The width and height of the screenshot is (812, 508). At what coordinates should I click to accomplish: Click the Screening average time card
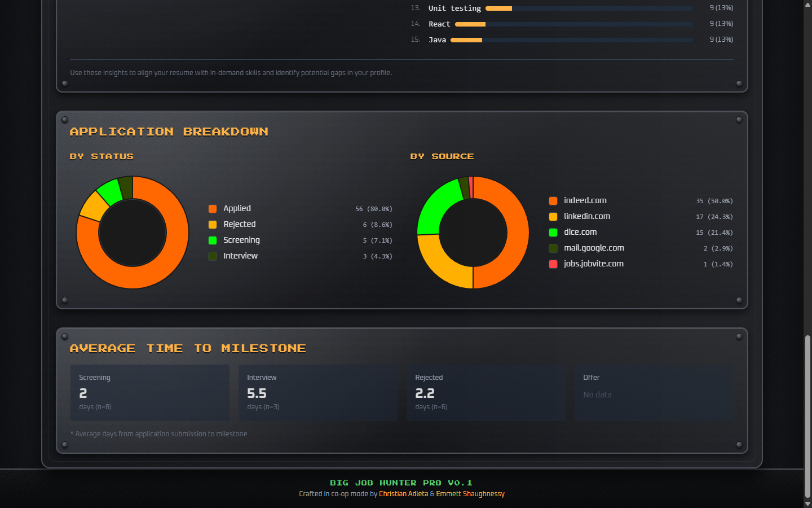[149, 392]
